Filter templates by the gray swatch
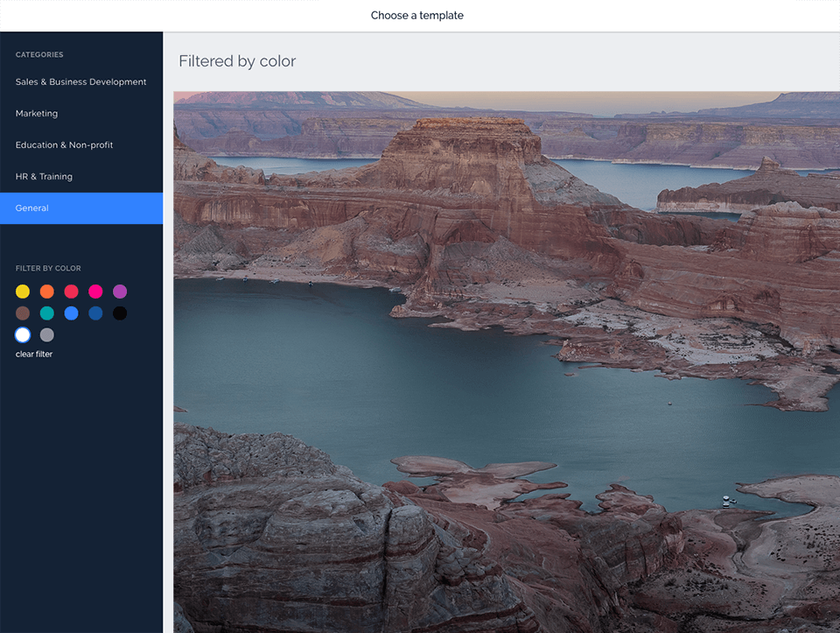The width and height of the screenshot is (840, 633). coord(47,334)
